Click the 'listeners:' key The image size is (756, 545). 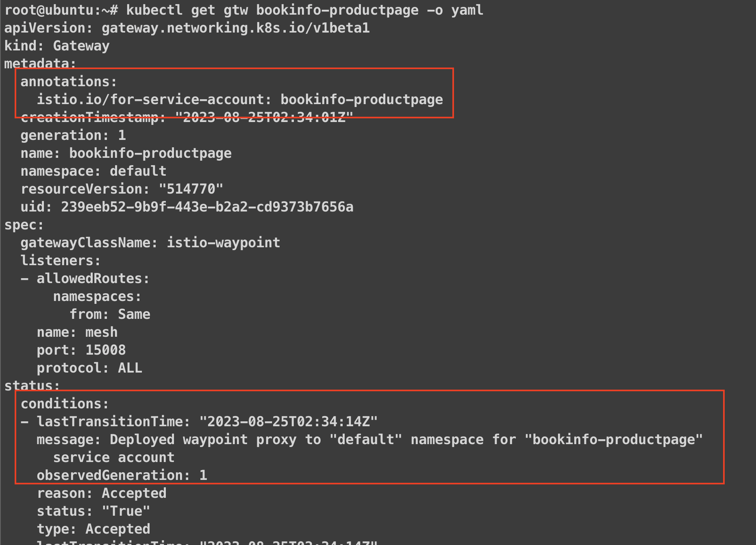click(x=60, y=260)
